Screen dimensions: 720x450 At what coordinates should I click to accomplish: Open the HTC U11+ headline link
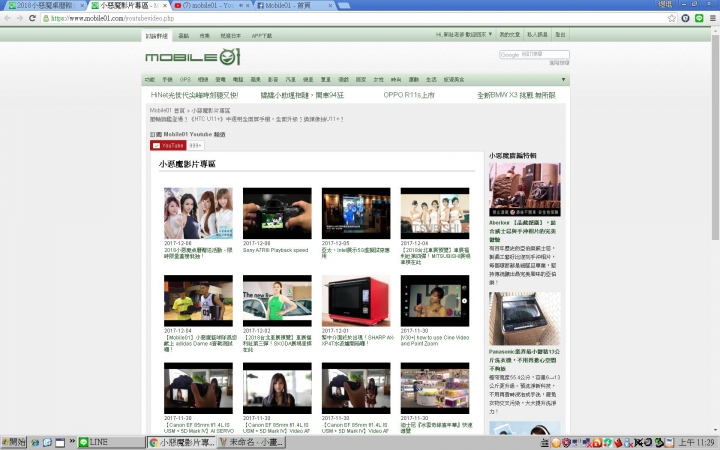246,119
